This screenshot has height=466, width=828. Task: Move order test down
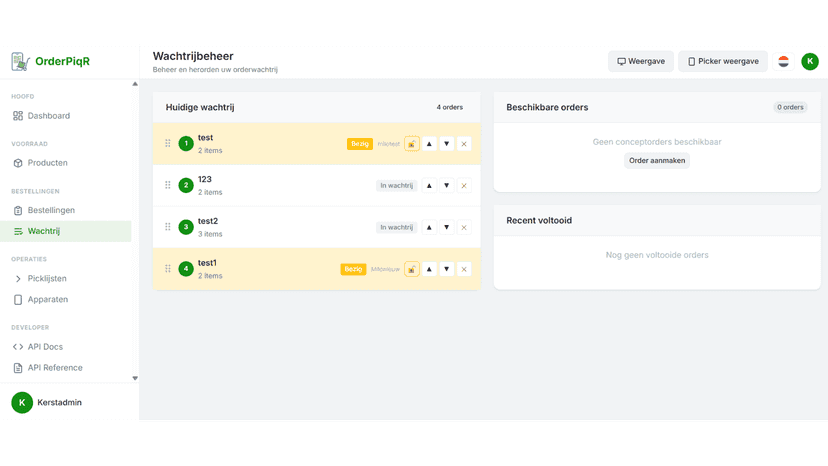pyautogui.click(x=447, y=144)
